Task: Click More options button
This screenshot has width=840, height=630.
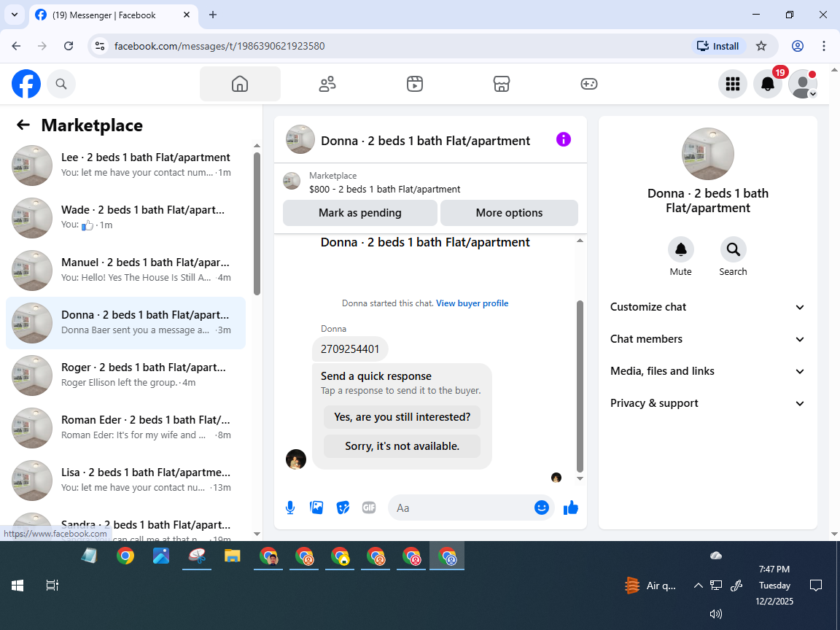Action: click(x=509, y=213)
